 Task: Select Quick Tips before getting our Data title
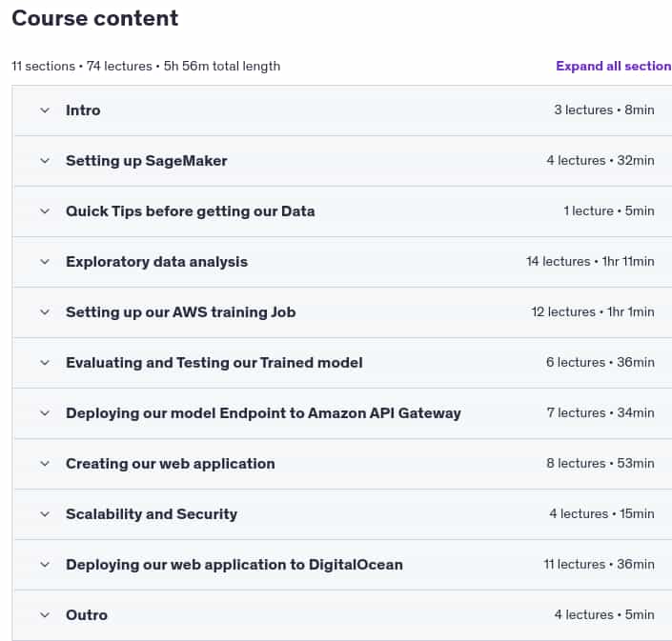191,211
